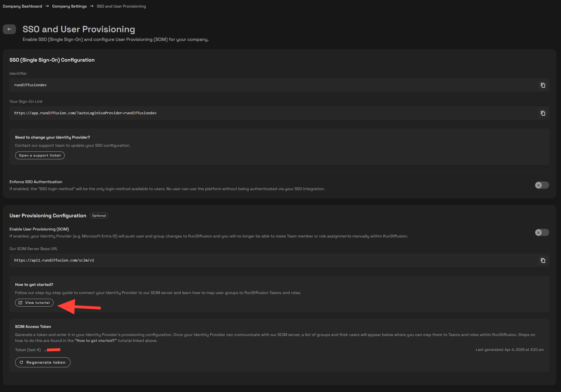This screenshot has height=392, width=561.
Task: Enable User Provisioning (SCIM) switch
Action: click(541, 232)
